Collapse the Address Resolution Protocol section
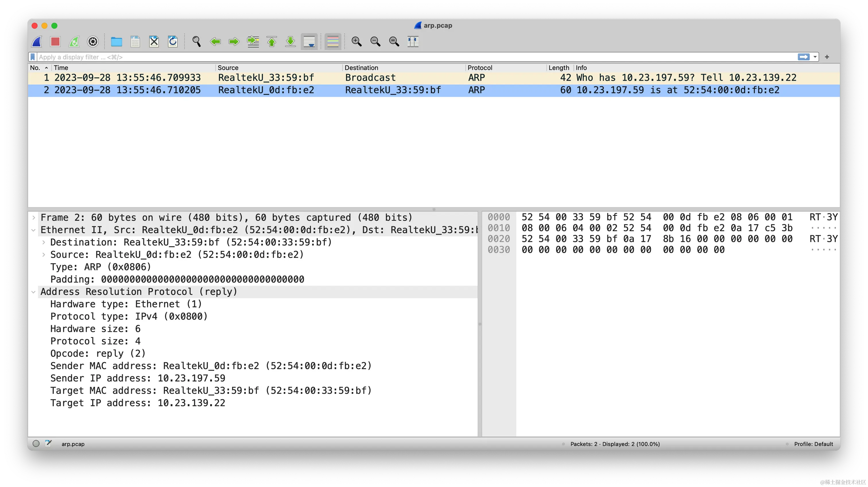 [34, 292]
